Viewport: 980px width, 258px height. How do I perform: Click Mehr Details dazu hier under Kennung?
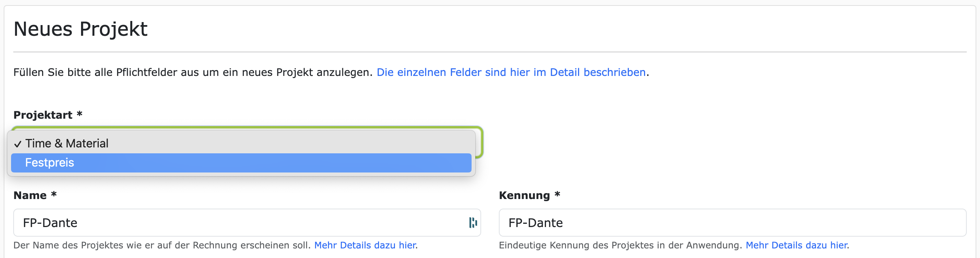tap(797, 245)
